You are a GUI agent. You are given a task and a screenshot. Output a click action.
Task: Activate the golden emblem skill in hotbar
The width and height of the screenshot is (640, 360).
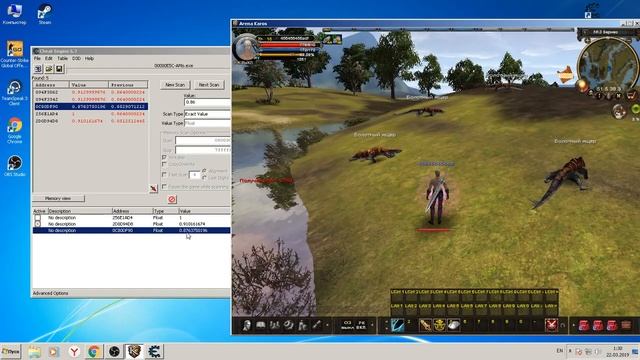pos(440,325)
